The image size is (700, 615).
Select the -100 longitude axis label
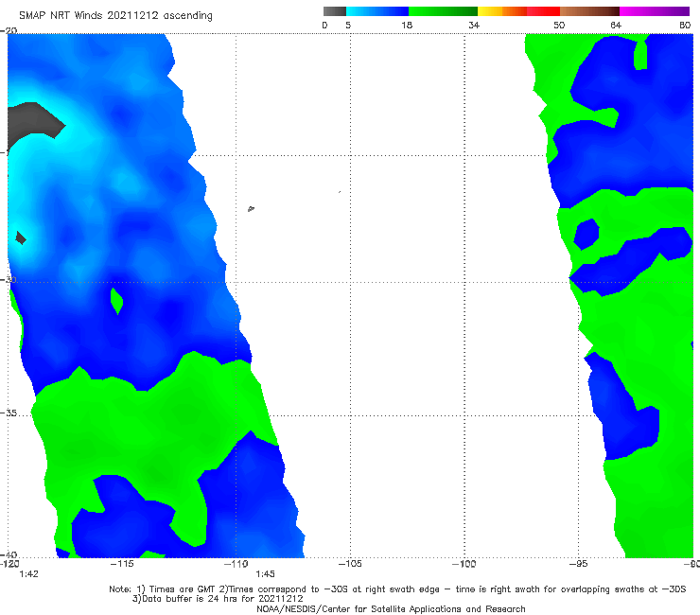(464, 564)
